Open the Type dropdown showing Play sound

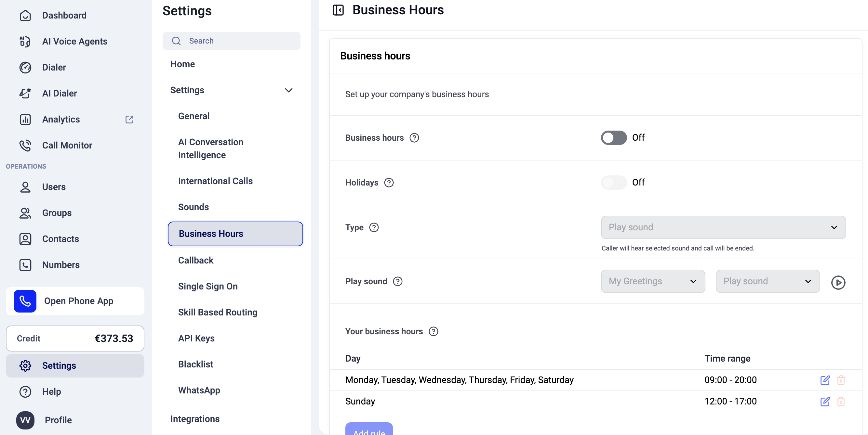[x=723, y=228]
